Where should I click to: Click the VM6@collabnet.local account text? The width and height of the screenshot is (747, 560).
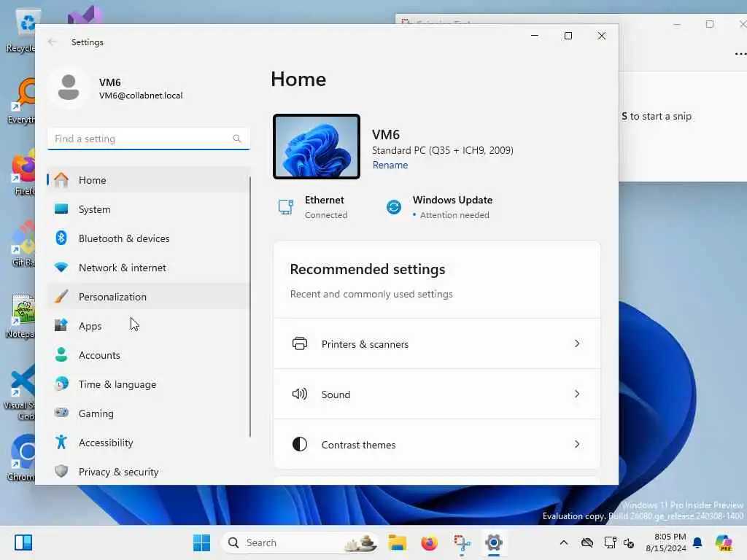pos(141,96)
